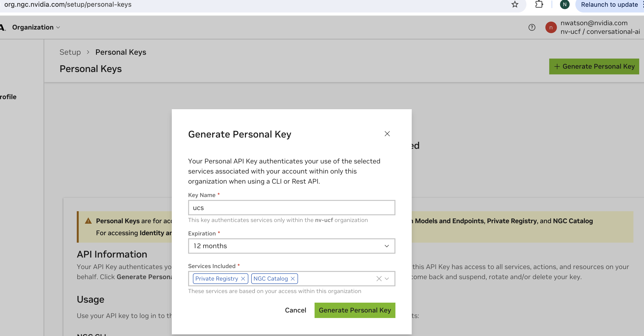This screenshot has height=336, width=644.
Task: Click the Personal Keys breadcrumb
Action: point(120,52)
